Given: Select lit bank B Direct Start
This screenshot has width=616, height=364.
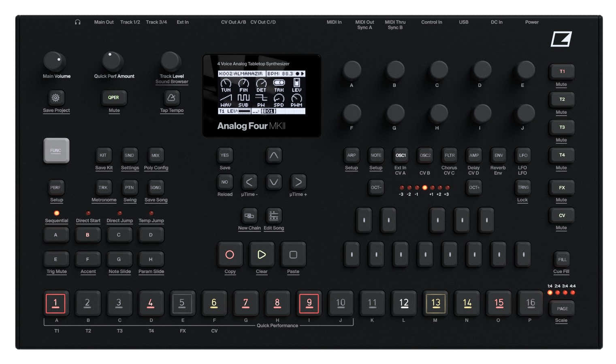Looking at the screenshot, I should [x=87, y=235].
